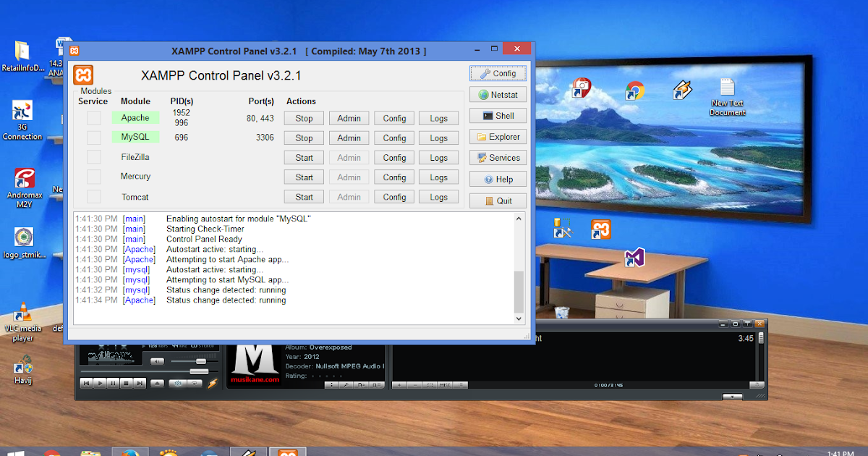Open the Netstat tool in XAMPP
The height and width of the screenshot is (456, 868).
pos(497,94)
